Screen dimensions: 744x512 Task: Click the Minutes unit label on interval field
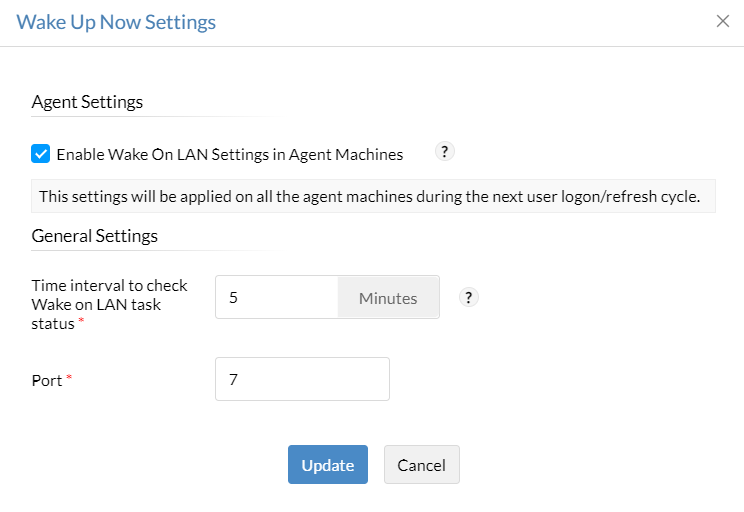[x=388, y=298]
